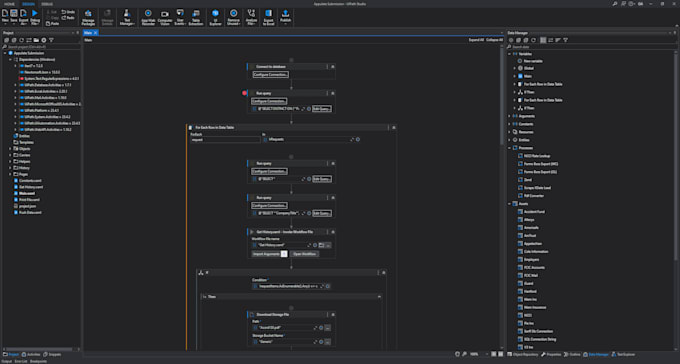Open UI Explorer
Screen dimensions: 680x364
(216, 17)
